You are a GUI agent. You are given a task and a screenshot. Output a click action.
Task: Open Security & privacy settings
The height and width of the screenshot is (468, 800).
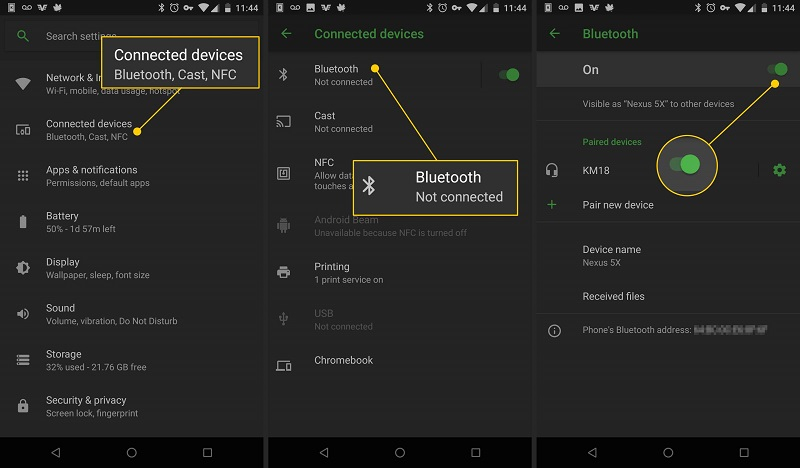132,406
